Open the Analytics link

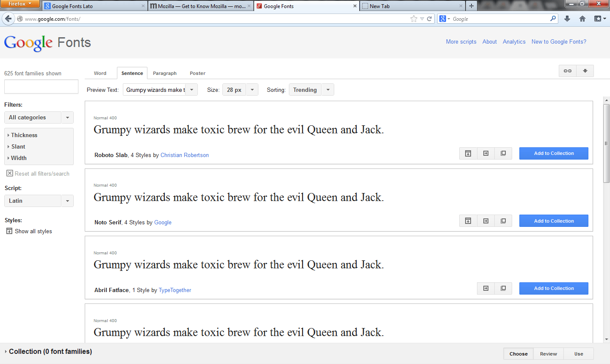coord(514,41)
